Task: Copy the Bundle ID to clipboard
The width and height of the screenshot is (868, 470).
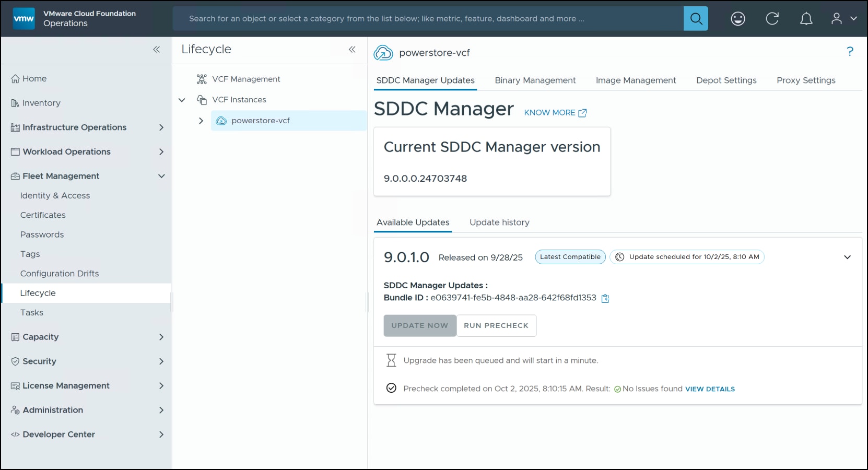Action: tap(605, 298)
